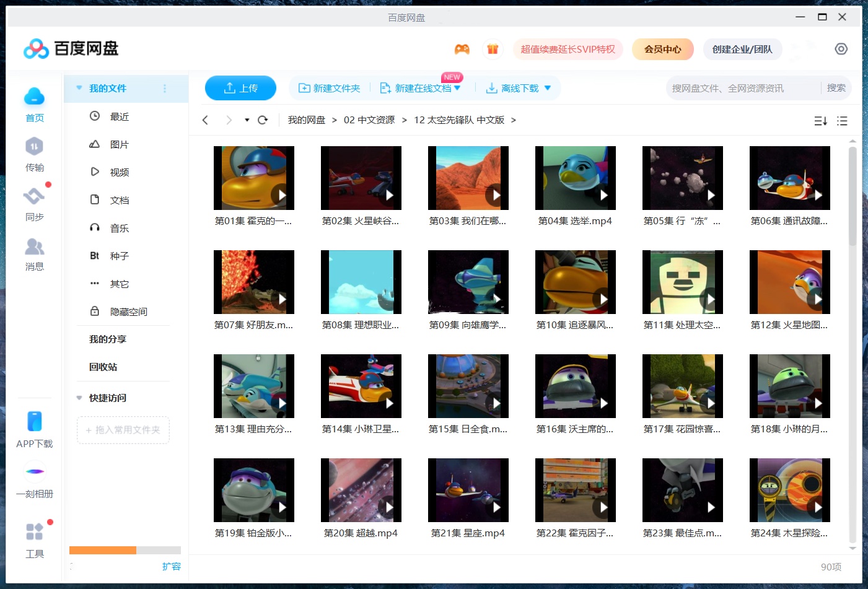
Task: Click 创建企业/团队 button
Action: 742,49
